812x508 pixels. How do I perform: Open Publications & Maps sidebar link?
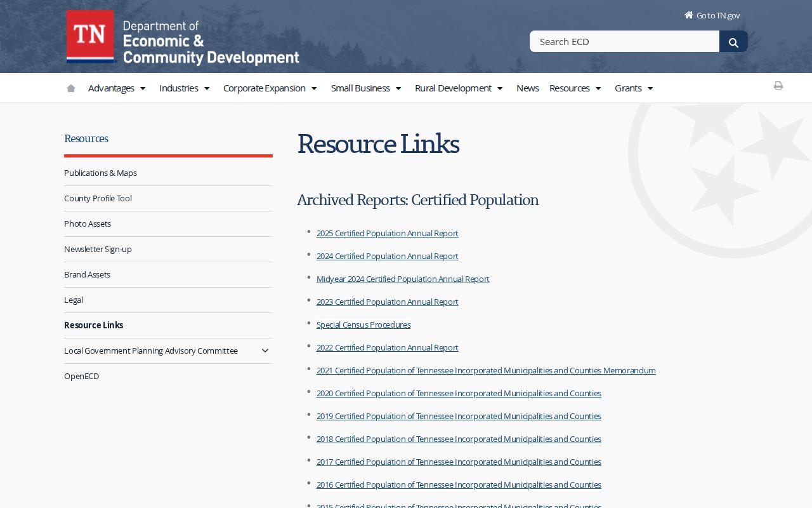click(100, 173)
